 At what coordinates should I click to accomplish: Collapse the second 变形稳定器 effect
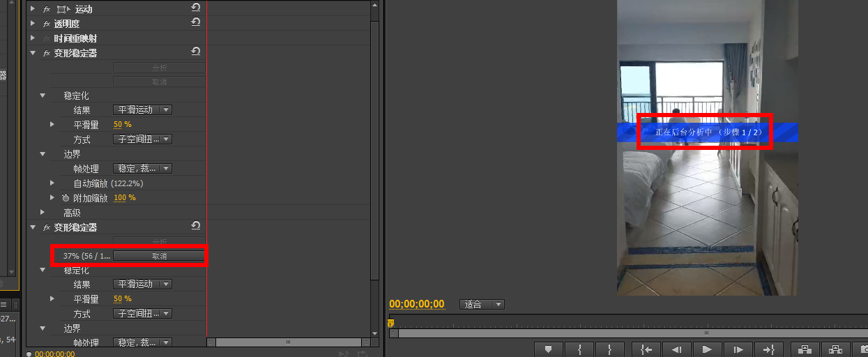click(33, 227)
